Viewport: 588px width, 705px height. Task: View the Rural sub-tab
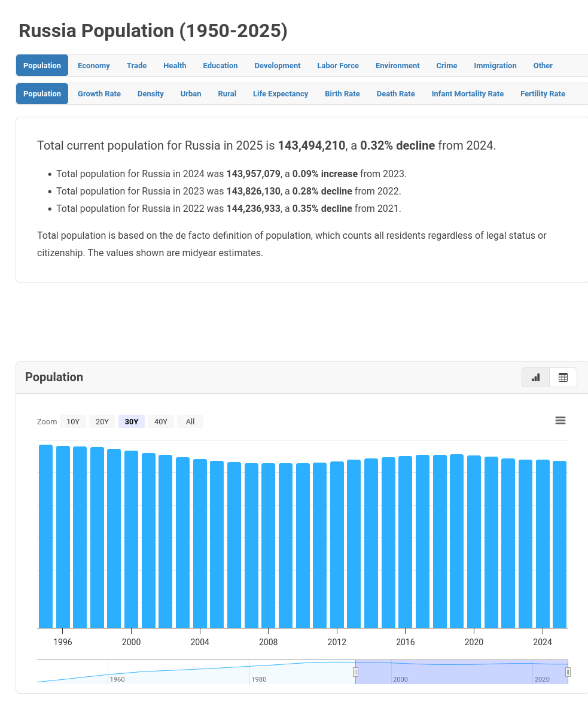point(227,93)
